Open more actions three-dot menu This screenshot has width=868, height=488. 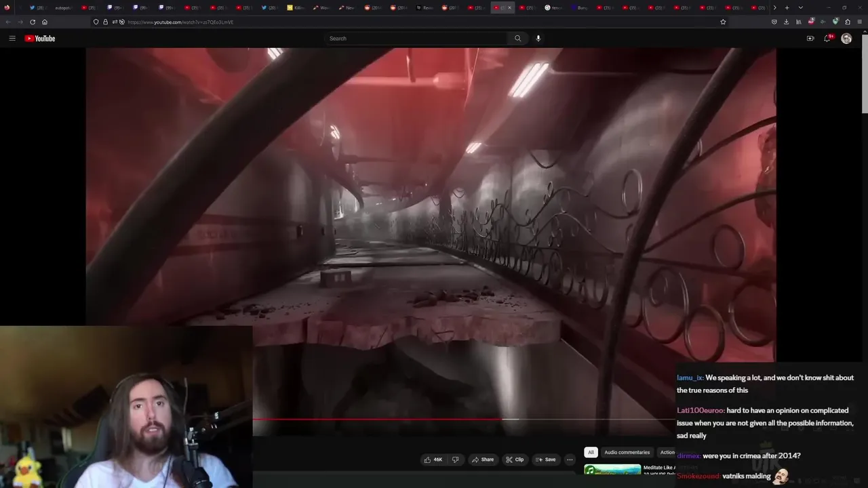click(x=570, y=460)
